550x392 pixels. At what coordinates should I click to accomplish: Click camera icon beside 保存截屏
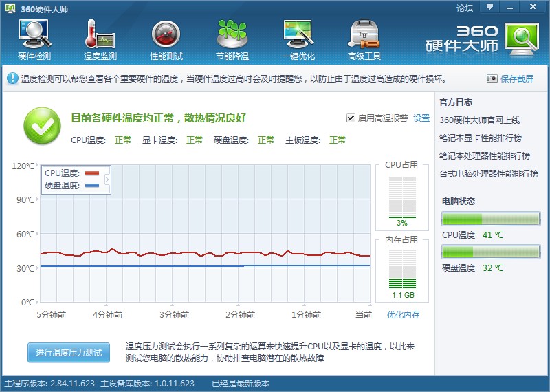click(492, 78)
